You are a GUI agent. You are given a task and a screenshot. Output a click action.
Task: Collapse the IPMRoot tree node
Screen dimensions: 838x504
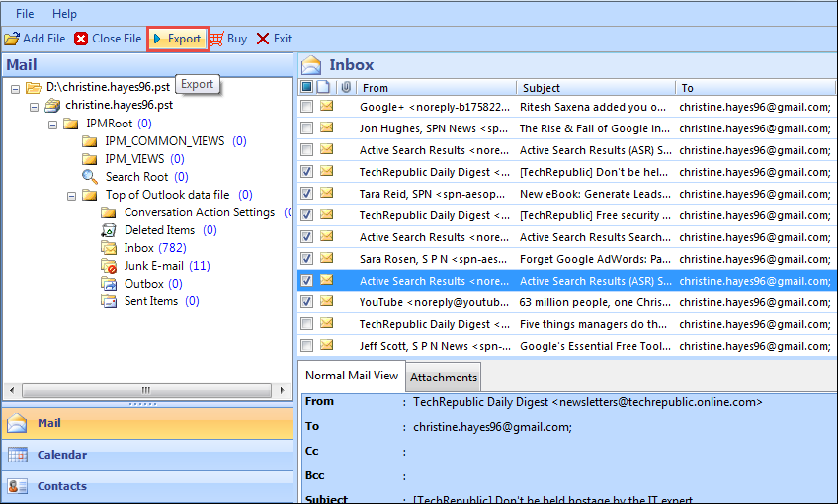[53, 125]
